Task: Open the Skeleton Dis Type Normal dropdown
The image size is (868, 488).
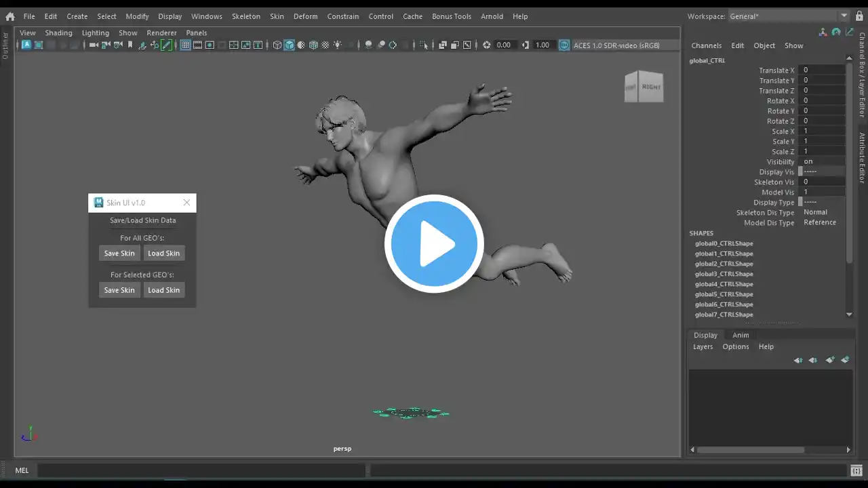Action: click(823, 213)
